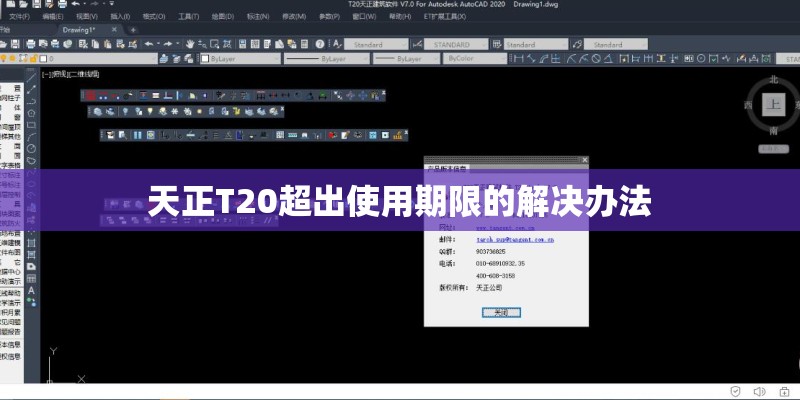The image size is (800, 400).
Task: Click the white swatch in color control
Action: pos(205,59)
